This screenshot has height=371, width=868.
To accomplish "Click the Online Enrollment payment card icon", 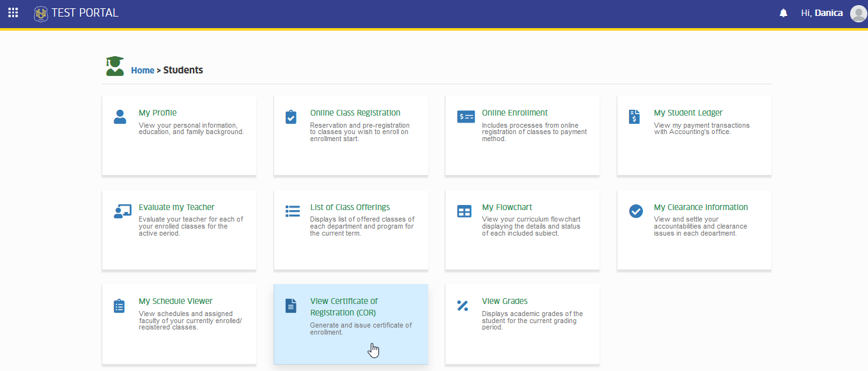I will point(466,117).
